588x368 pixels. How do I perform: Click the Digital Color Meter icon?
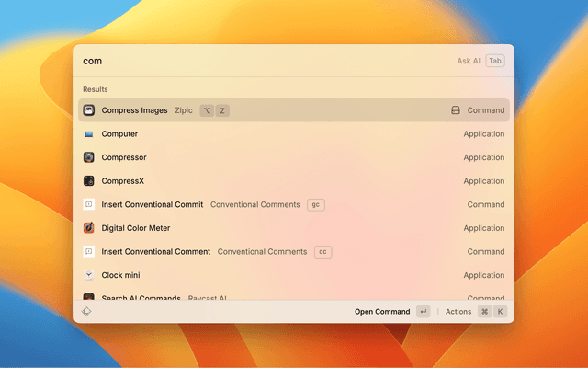pyautogui.click(x=89, y=228)
